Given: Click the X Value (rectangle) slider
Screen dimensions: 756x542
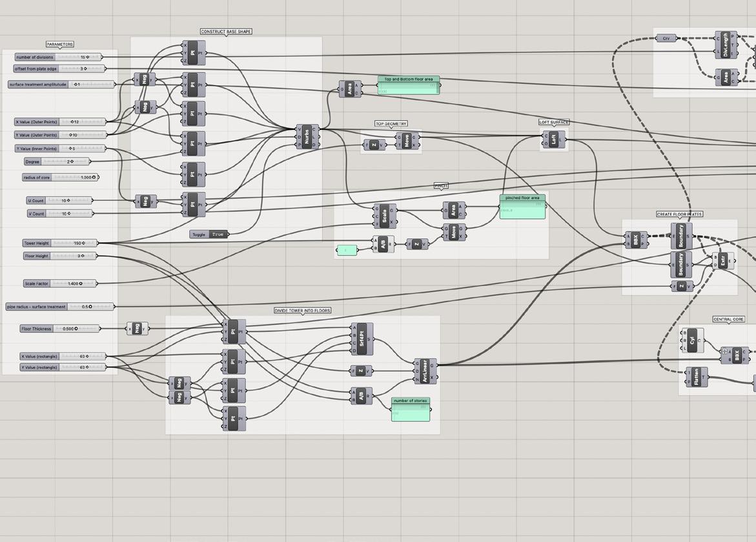Looking at the screenshot, I should [x=62, y=356].
